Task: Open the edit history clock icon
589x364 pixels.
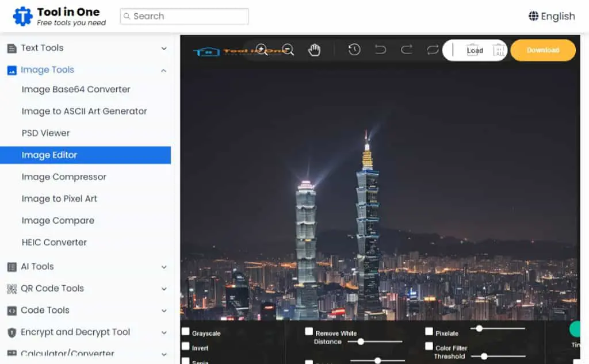Action: [x=354, y=49]
